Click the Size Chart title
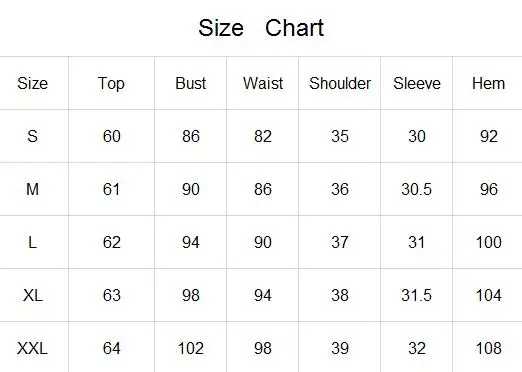Screen dimensions: 522x372 [x=261, y=28]
